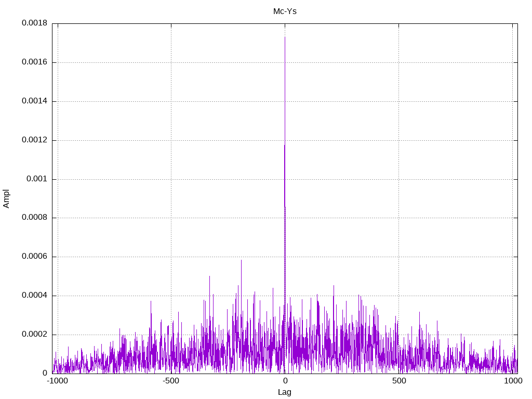Viewport: 532px width, 399px height.
Task: Click the y-axis value 0.0018
Action: coord(35,23)
